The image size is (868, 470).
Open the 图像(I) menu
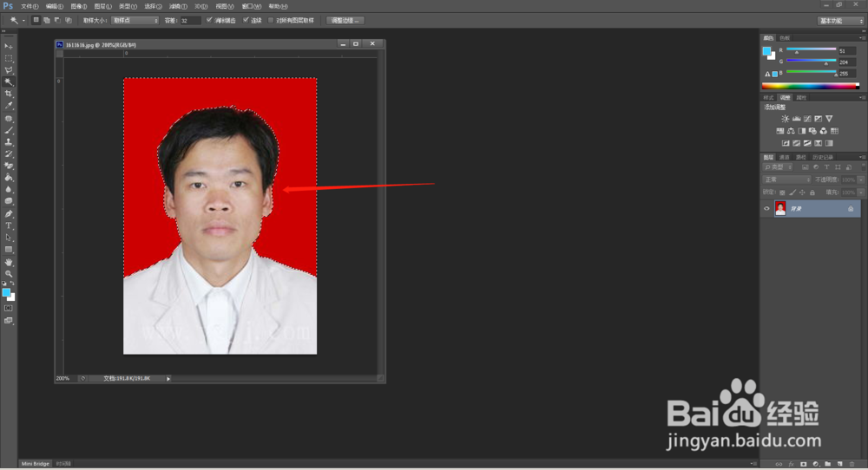(79, 7)
